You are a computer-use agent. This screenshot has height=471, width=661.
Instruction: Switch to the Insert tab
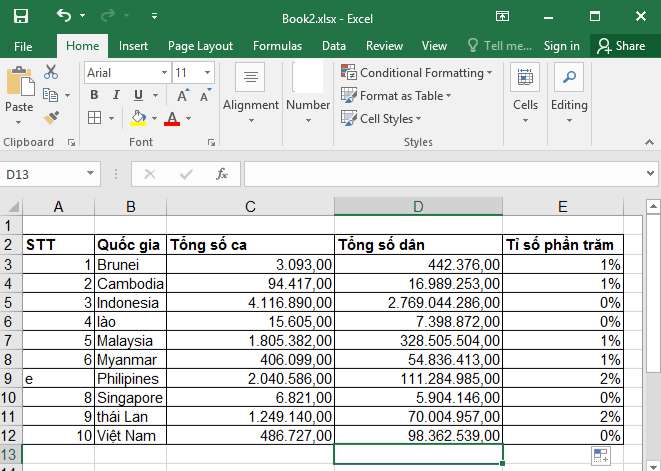tap(133, 46)
